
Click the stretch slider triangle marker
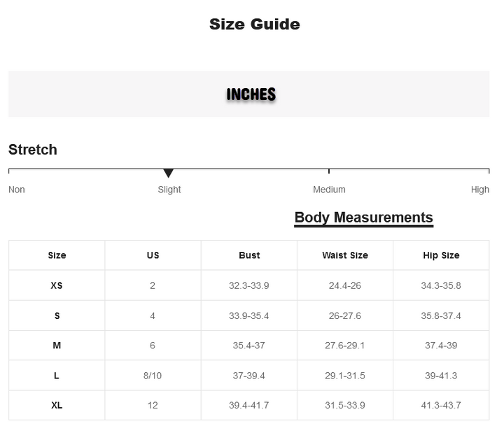point(168,173)
